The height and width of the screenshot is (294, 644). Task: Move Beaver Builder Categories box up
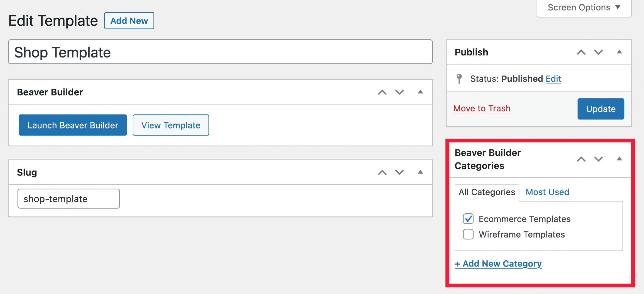coord(581,159)
